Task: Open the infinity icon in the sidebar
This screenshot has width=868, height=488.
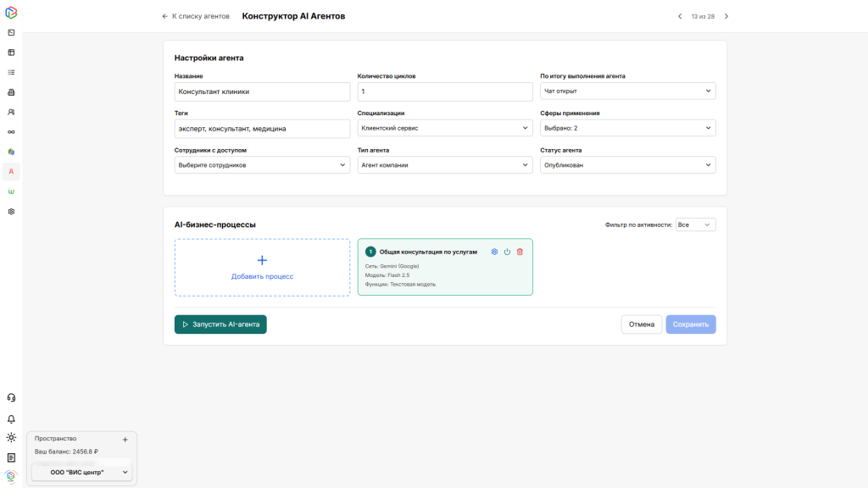Action: pos(10,131)
